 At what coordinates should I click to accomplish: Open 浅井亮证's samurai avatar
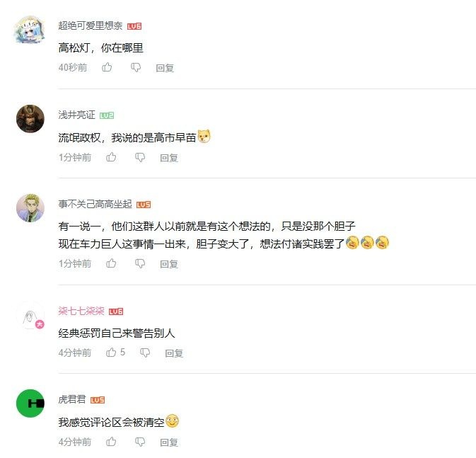[x=30, y=118]
